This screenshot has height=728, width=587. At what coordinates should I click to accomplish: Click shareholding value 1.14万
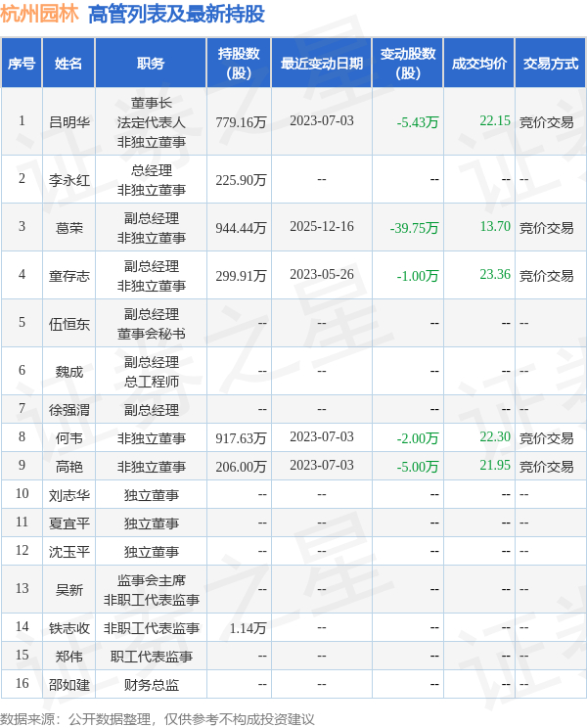[248, 628]
